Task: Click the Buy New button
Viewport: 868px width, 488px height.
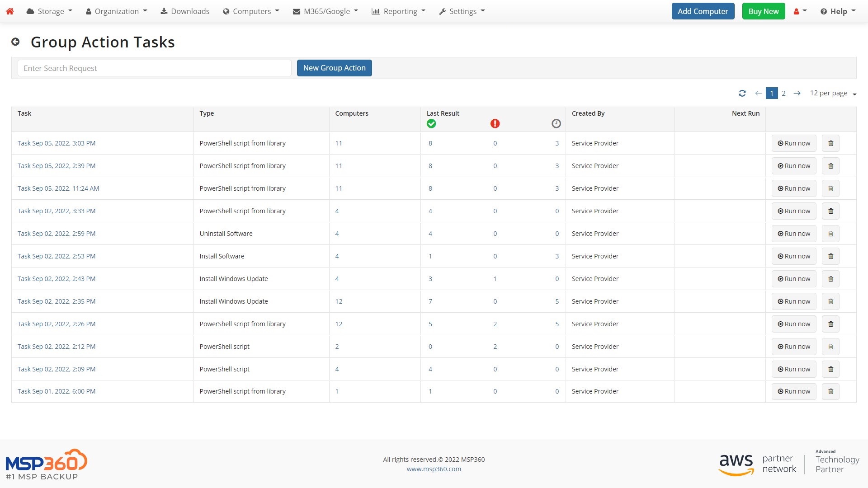Action: click(x=764, y=11)
